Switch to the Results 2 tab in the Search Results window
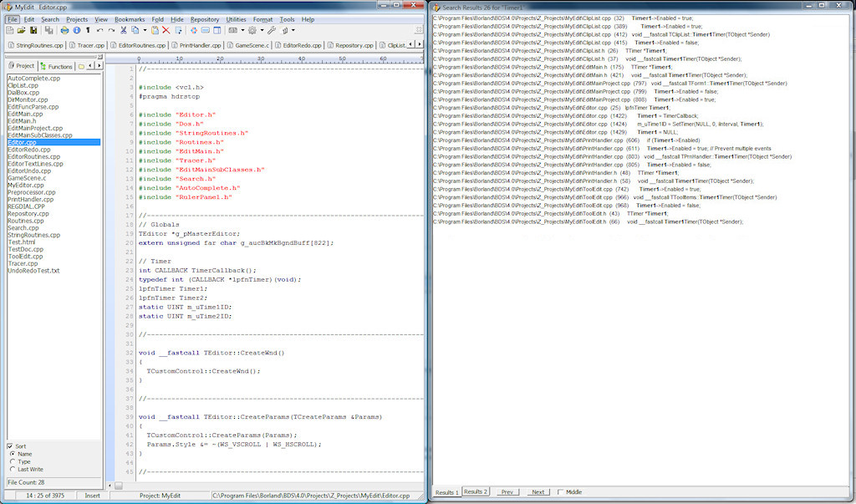Image resolution: width=856 pixels, height=504 pixels. [476, 491]
